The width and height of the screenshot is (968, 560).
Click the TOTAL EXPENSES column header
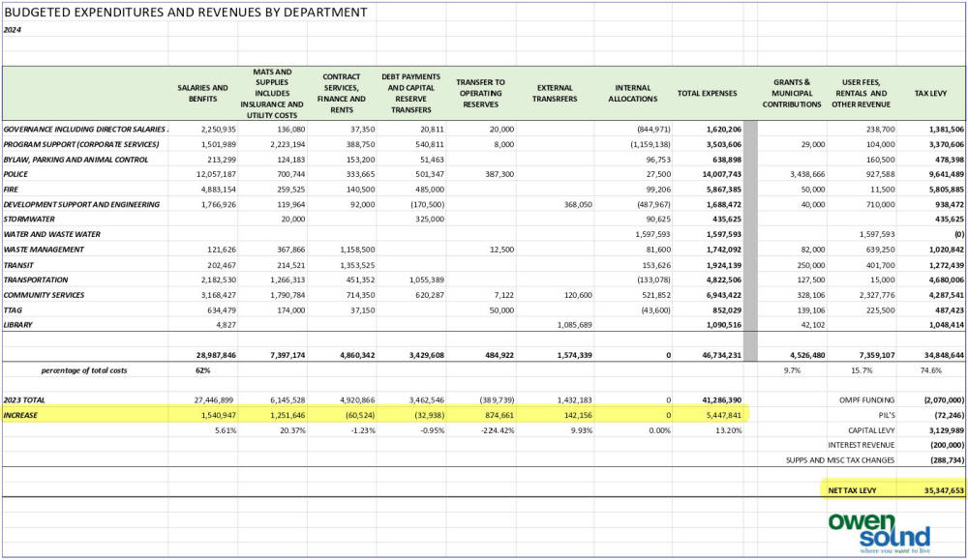[x=707, y=94]
